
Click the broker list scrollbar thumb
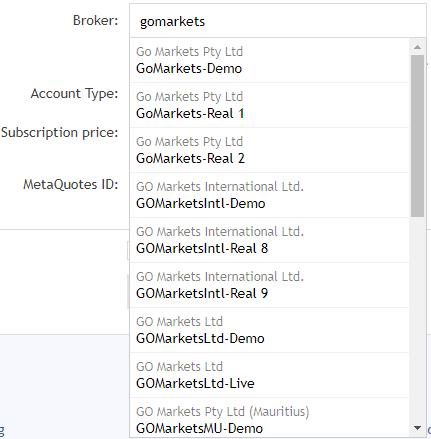pos(417,136)
